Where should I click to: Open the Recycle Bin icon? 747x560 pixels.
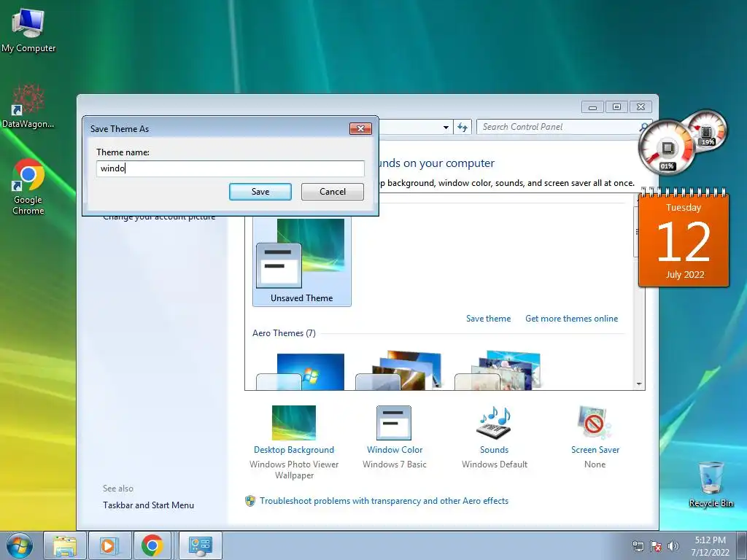coord(711,484)
